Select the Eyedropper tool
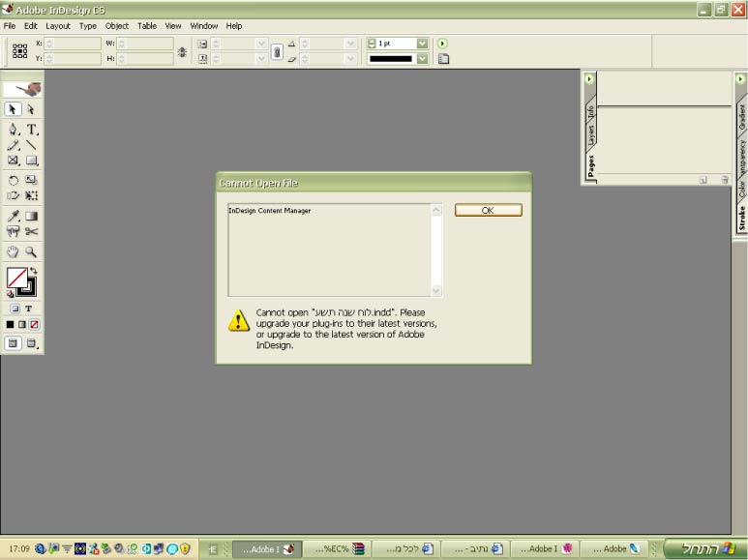The height and width of the screenshot is (560, 748). tap(13, 216)
